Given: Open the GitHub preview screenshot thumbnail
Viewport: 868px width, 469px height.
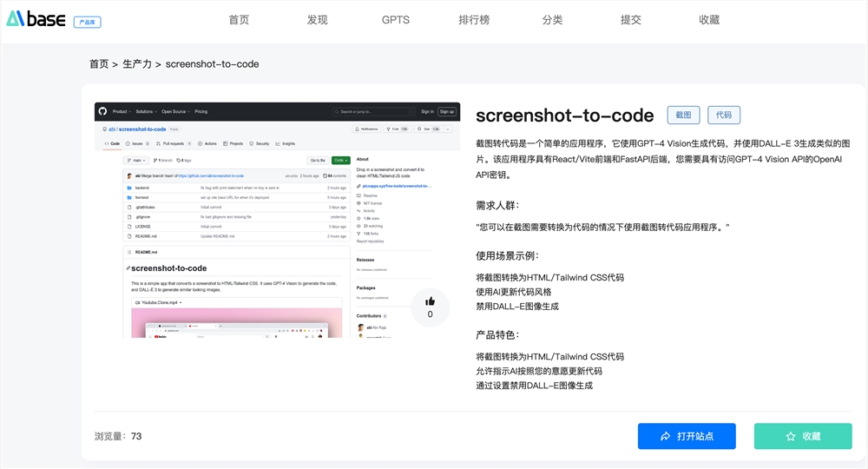Looking at the screenshot, I should tap(278, 220).
